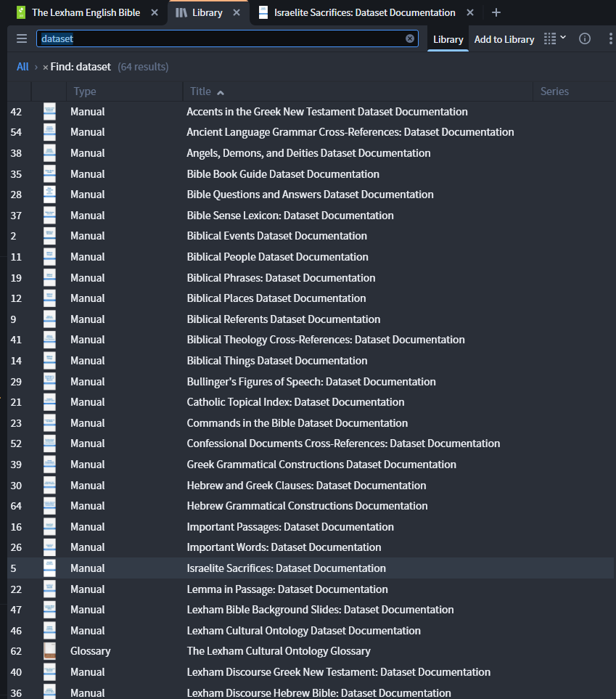Clear the search box with the X icon
The image size is (616, 699).
click(x=410, y=38)
